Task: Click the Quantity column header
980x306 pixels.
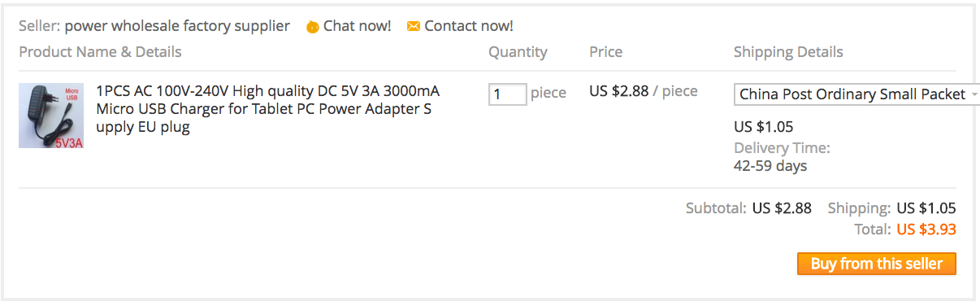Action: [518, 52]
